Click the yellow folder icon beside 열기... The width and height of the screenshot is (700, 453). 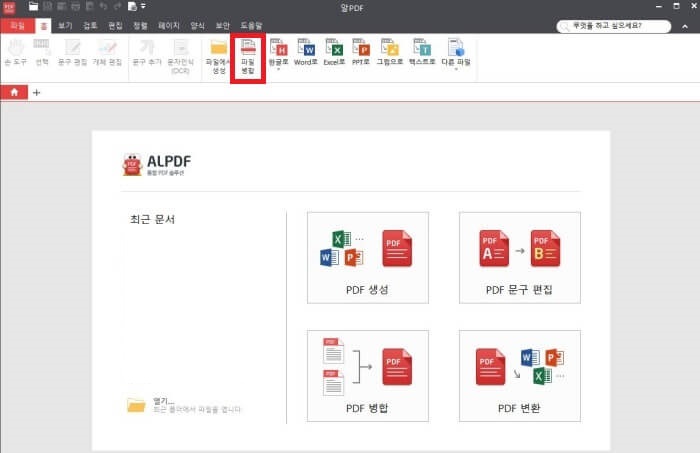(x=136, y=405)
